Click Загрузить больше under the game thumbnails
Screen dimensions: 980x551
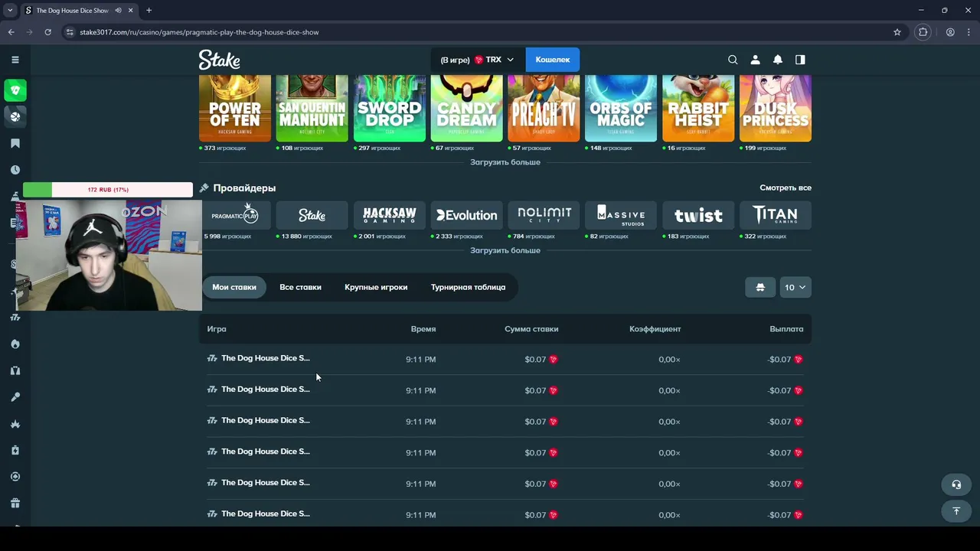click(505, 162)
